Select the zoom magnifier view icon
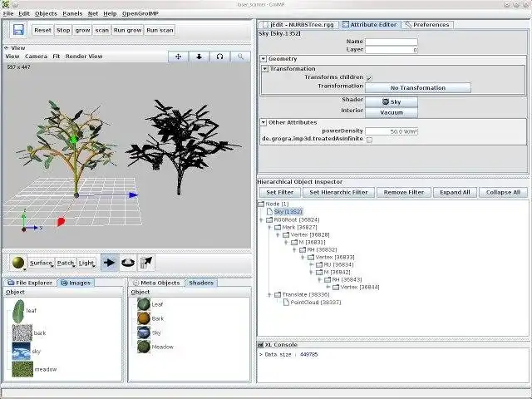Viewport: 532px width, 399px height. (240, 57)
